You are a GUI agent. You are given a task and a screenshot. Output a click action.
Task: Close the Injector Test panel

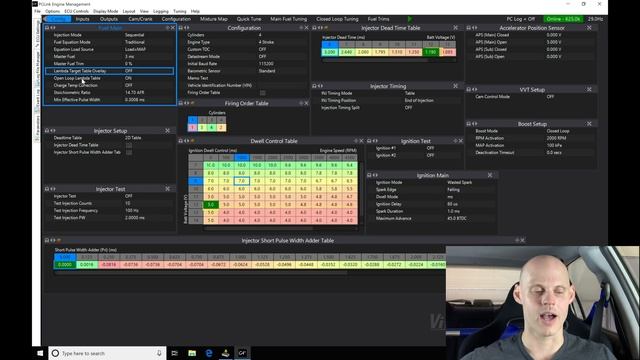167,189
